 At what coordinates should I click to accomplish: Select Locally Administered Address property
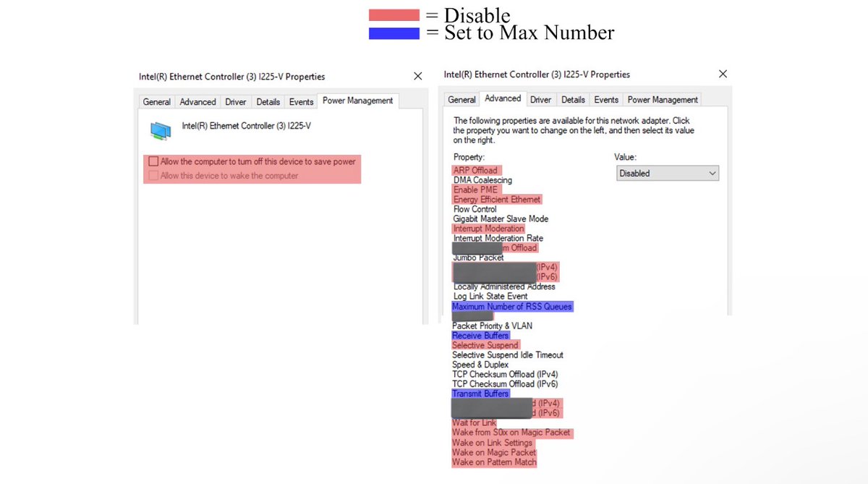coord(504,286)
